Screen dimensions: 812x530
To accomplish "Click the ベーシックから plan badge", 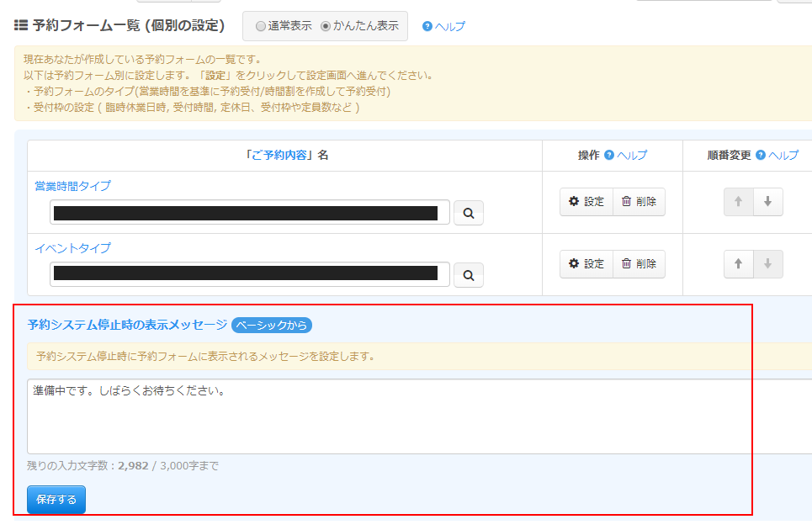I will pos(272,326).
